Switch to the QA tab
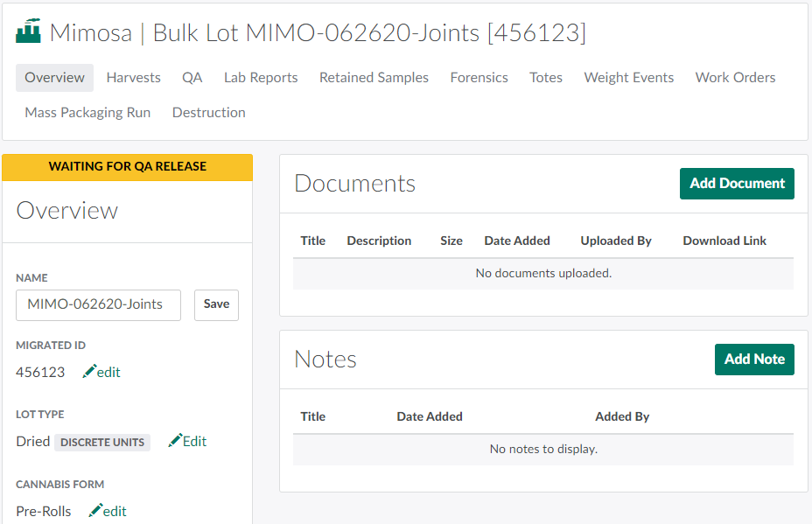Image resolution: width=812 pixels, height=524 pixels. 192,78
